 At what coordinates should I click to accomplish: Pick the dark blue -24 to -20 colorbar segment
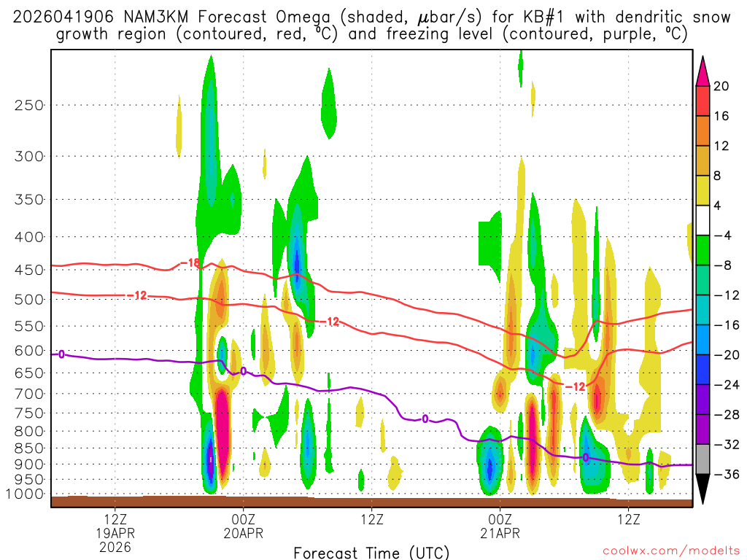coord(703,370)
